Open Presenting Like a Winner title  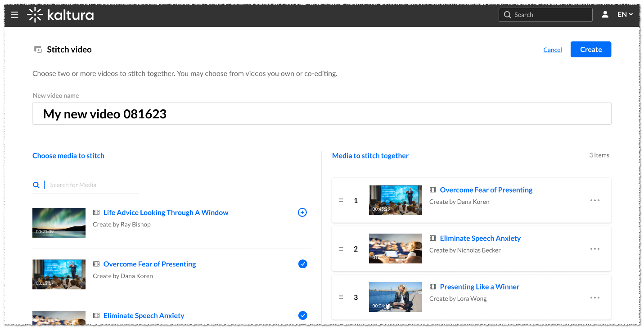[x=480, y=287]
